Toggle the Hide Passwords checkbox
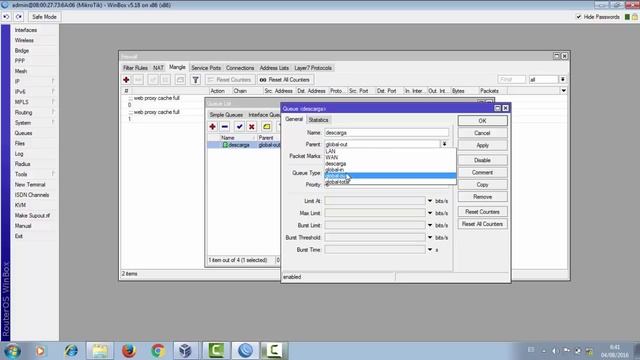This screenshot has height=360, width=640. pyautogui.click(x=578, y=17)
